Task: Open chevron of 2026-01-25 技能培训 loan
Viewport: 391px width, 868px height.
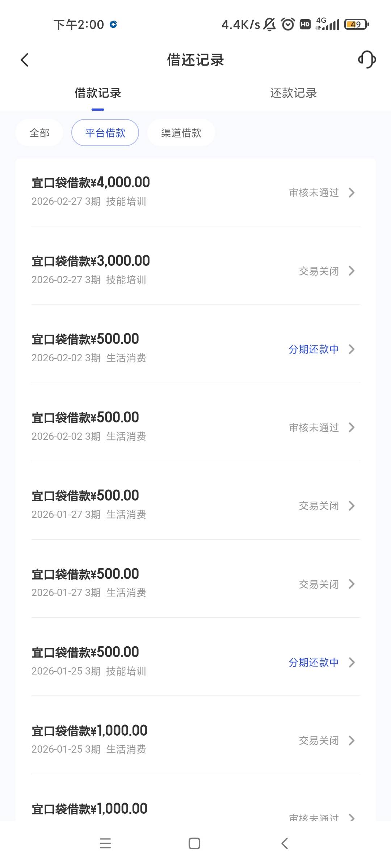Action: pos(352,662)
